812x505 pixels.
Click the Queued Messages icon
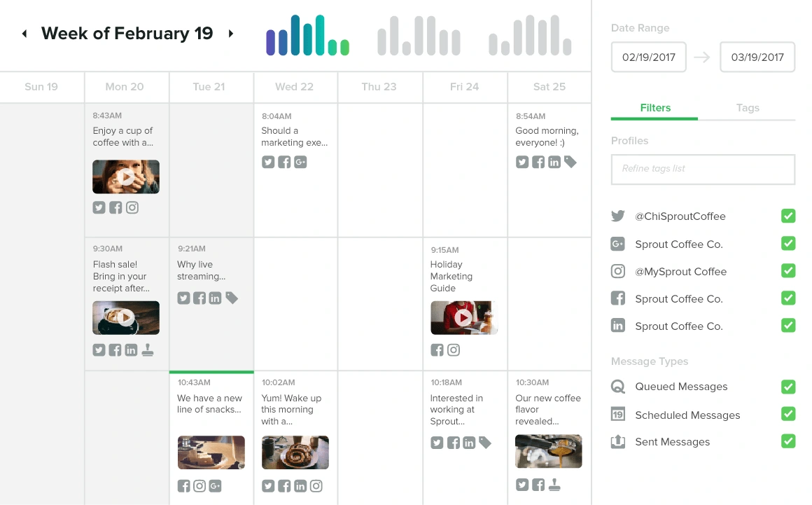point(618,387)
